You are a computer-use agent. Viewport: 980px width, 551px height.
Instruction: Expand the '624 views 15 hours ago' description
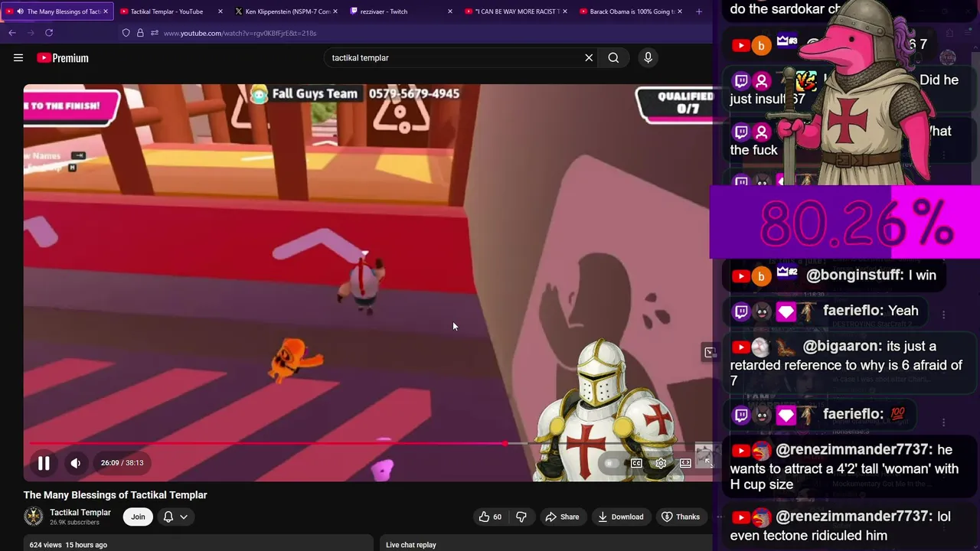(x=198, y=544)
